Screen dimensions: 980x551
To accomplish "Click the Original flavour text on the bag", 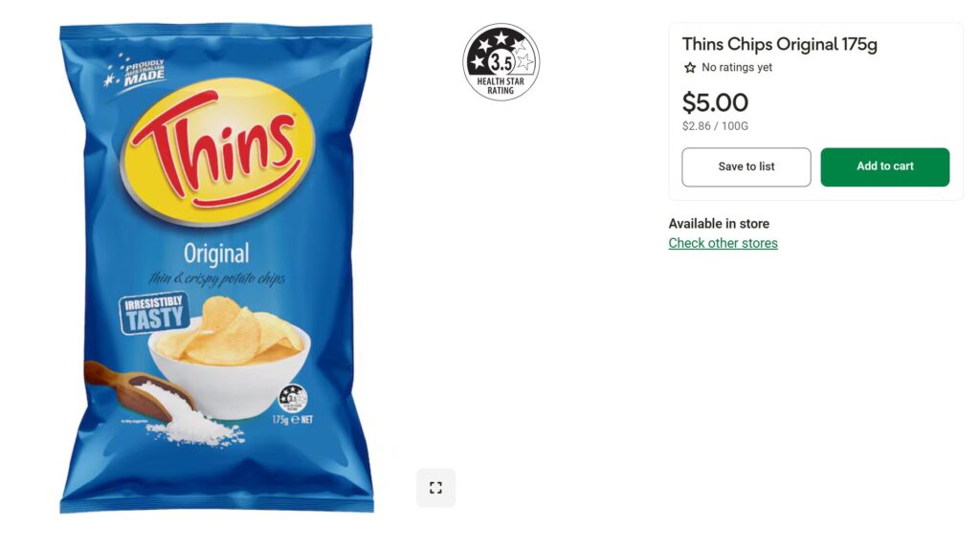I will (x=216, y=253).
